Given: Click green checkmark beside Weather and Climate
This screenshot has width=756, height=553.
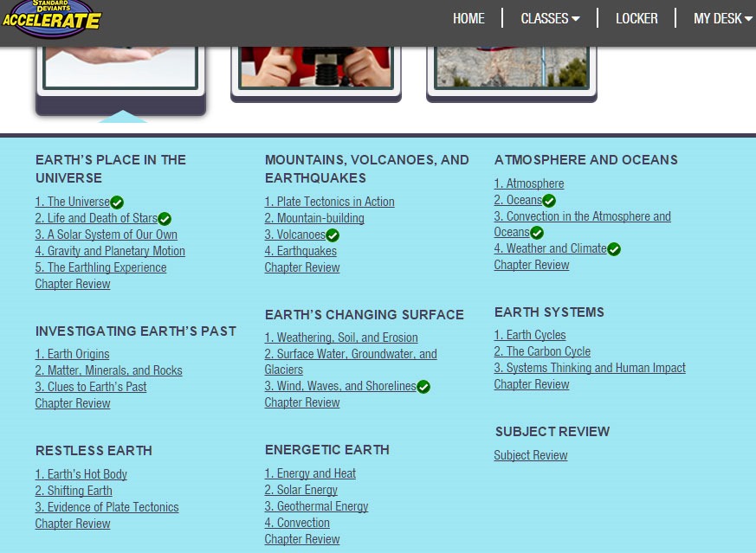Looking at the screenshot, I should (614, 249).
